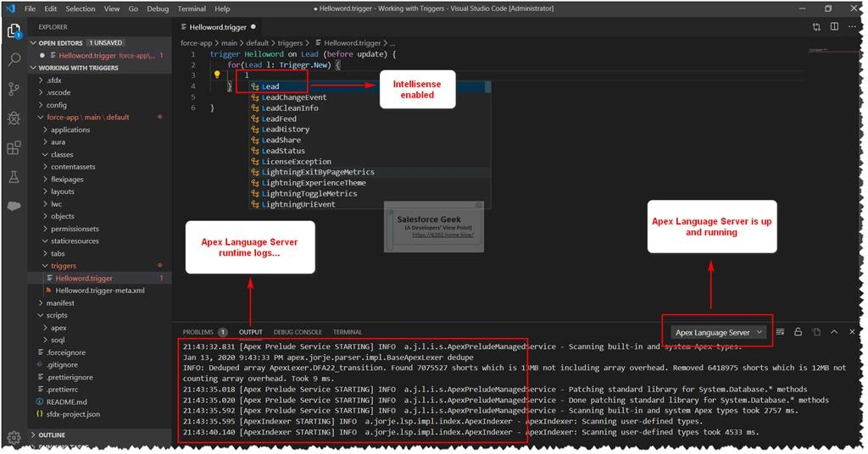
Task: Maximize the panel with up chevron
Action: tap(834, 332)
